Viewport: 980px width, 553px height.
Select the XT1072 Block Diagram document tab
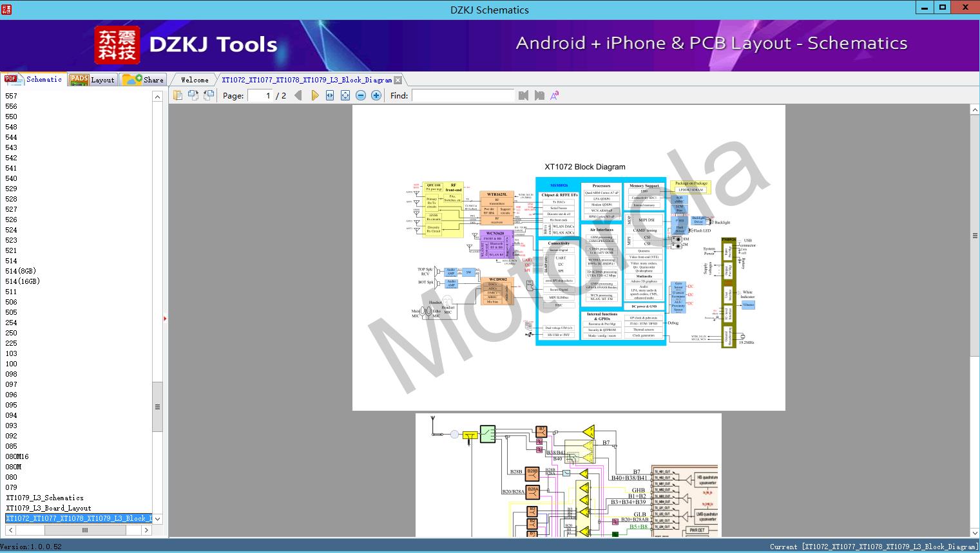[x=307, y=80]
